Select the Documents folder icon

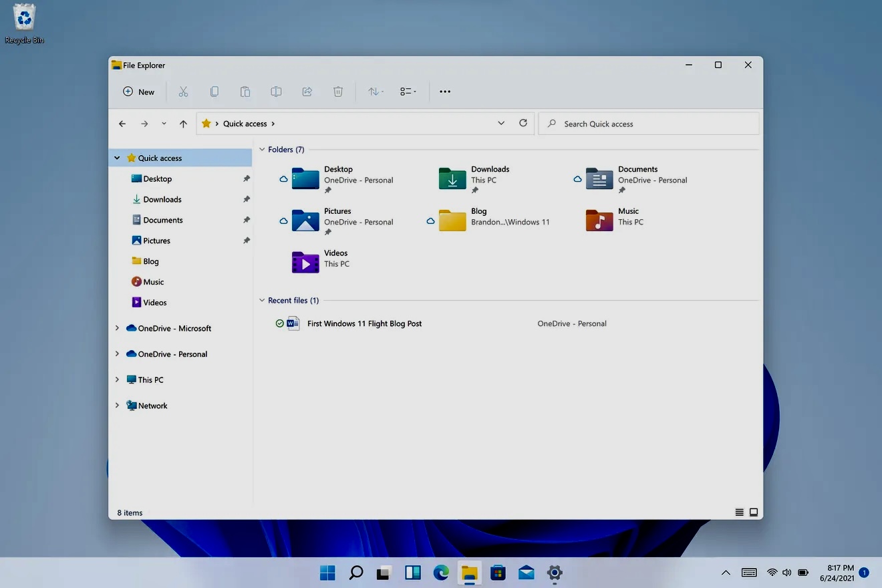coord(599,179)
